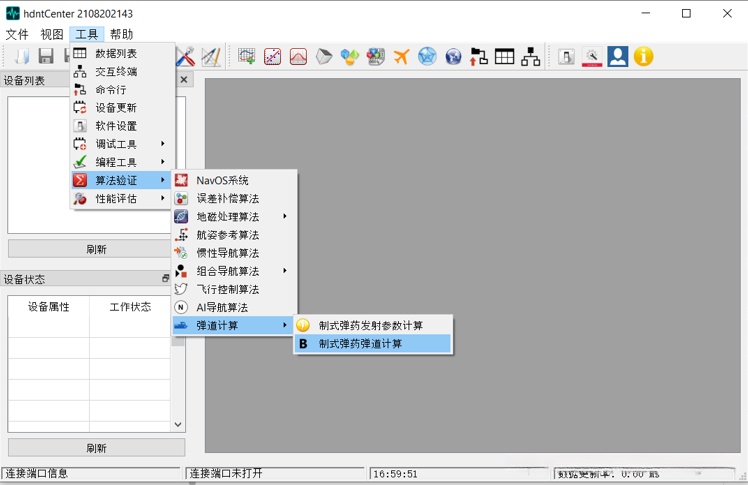
Task: Expand the 编程工具 submenu
Action: click(x=123, y=162)
